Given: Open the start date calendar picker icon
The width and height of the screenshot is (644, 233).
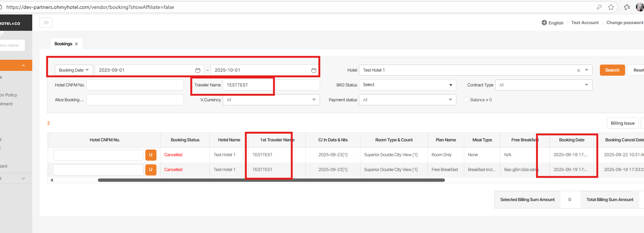Looking at the screenshot, I should click(198, 70).
